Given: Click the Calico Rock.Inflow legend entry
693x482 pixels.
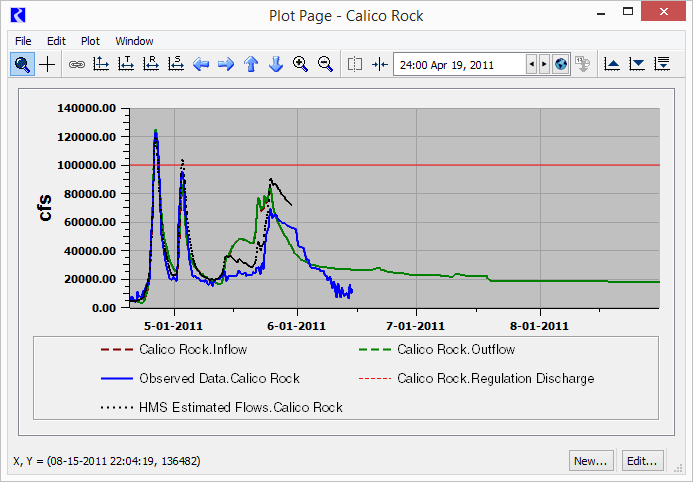Looking at the screenshot, I should (174, 349).
